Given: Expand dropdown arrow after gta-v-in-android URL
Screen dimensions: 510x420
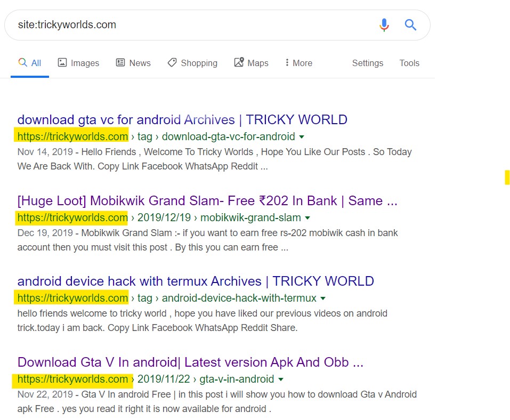Looking at the screenshot, I should click(x=281, y=379).
